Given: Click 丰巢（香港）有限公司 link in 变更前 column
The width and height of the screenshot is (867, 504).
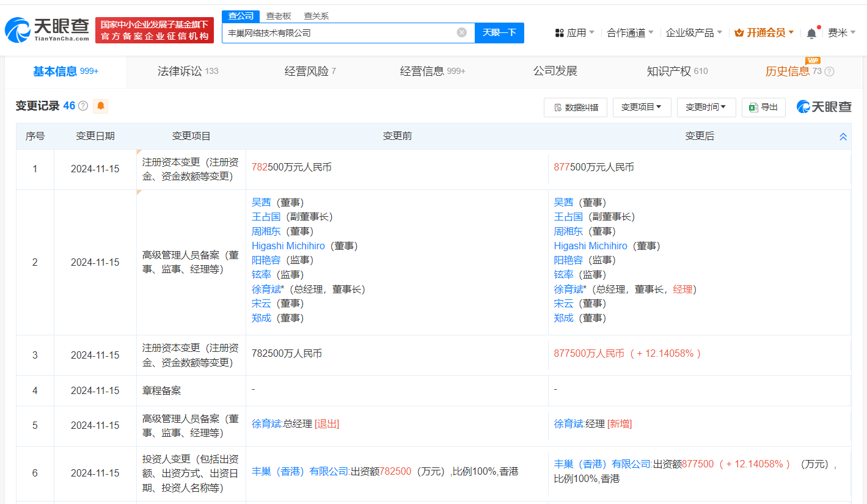Looking at the screenshot, I should (x=299, y=472).
